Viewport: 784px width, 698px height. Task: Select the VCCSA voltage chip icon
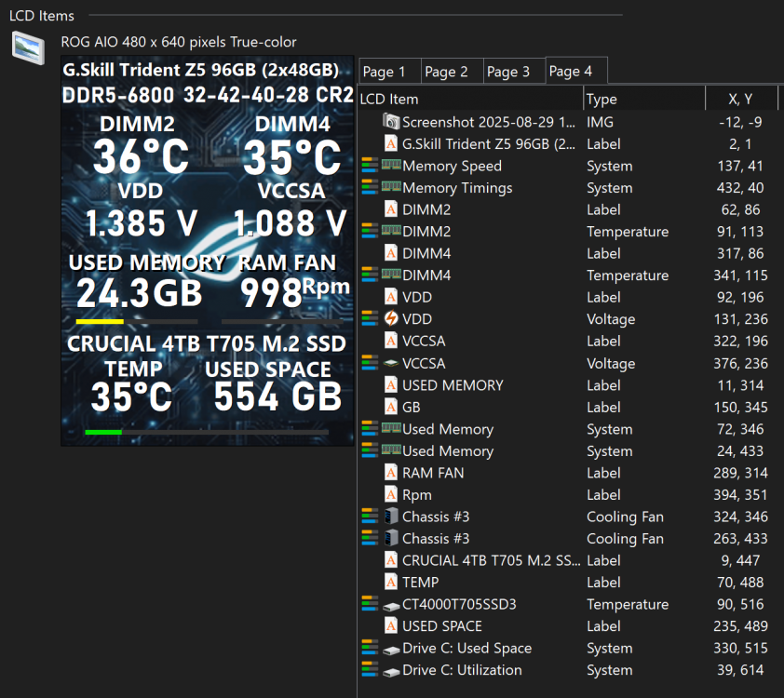(x=391, y=363)
